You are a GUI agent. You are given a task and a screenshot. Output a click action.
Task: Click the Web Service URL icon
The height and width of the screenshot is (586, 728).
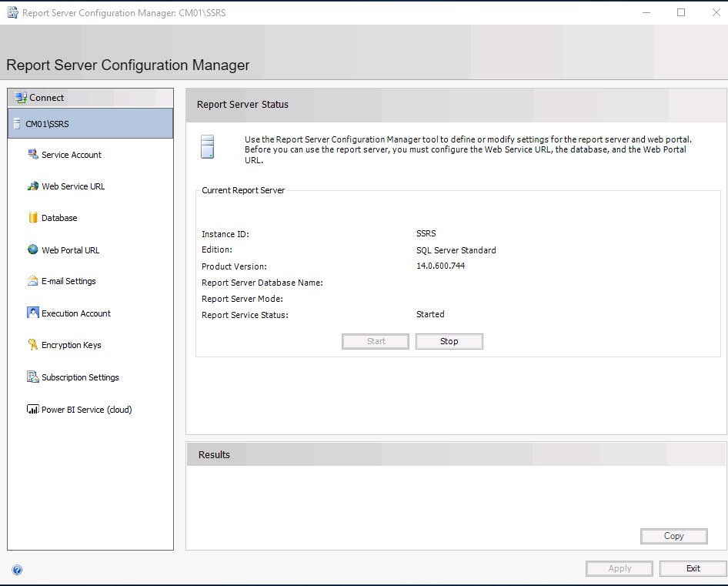(33, 186)
